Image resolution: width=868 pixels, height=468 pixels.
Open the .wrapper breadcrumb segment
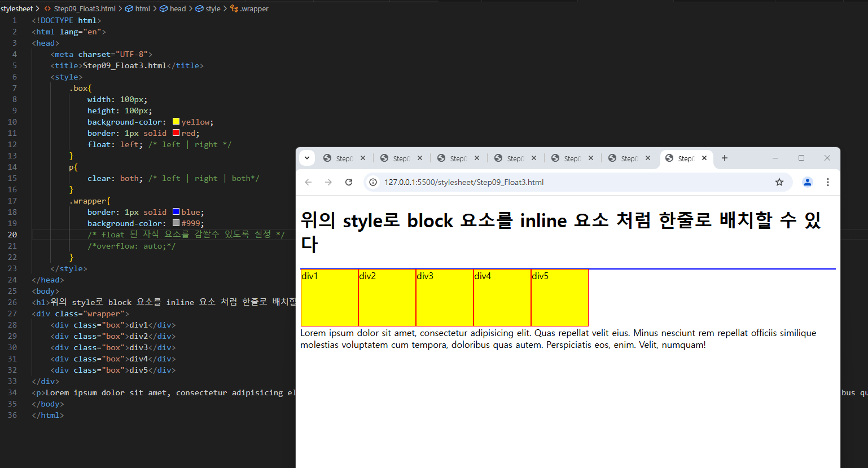point(255,8)
